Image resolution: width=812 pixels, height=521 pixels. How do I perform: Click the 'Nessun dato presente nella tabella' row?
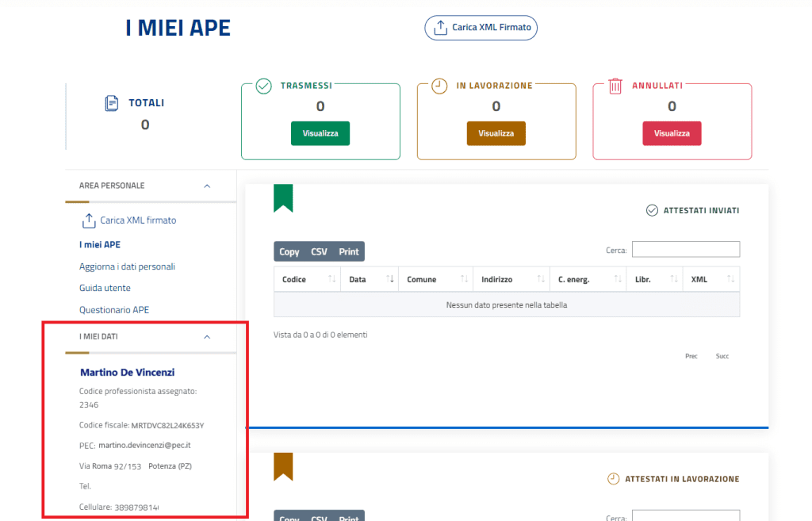507,305
